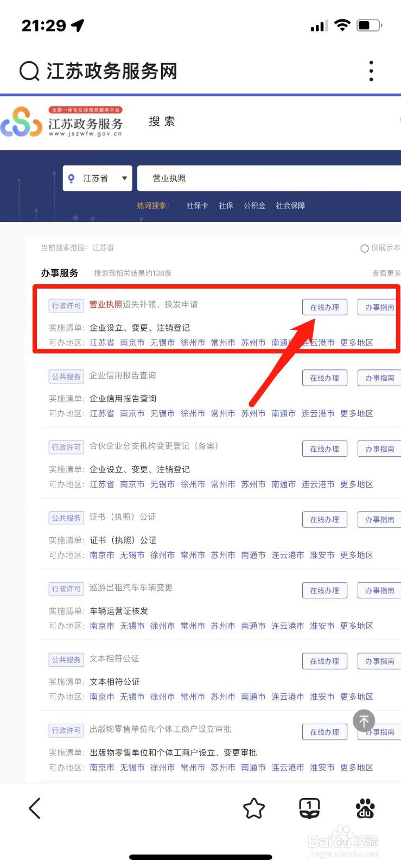This screenshot has height=868, width=401.
Task: Tap the back arrow in the browser bar
Action: point(35,808)
